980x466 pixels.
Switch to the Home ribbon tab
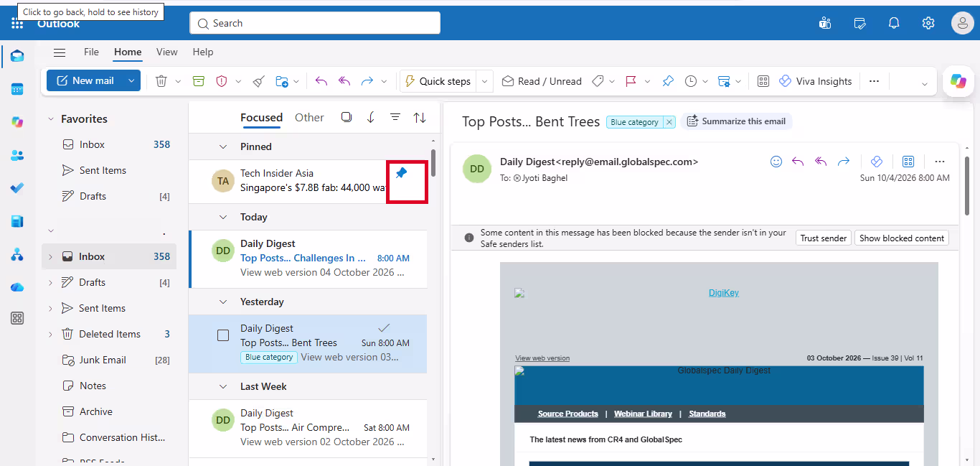pos(128,52)
